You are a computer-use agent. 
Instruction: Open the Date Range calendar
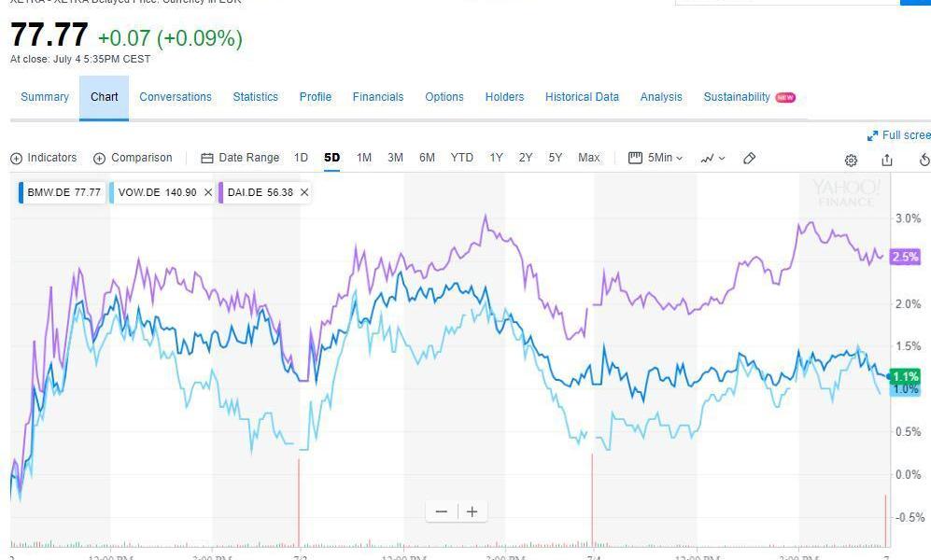pos(207,159)
